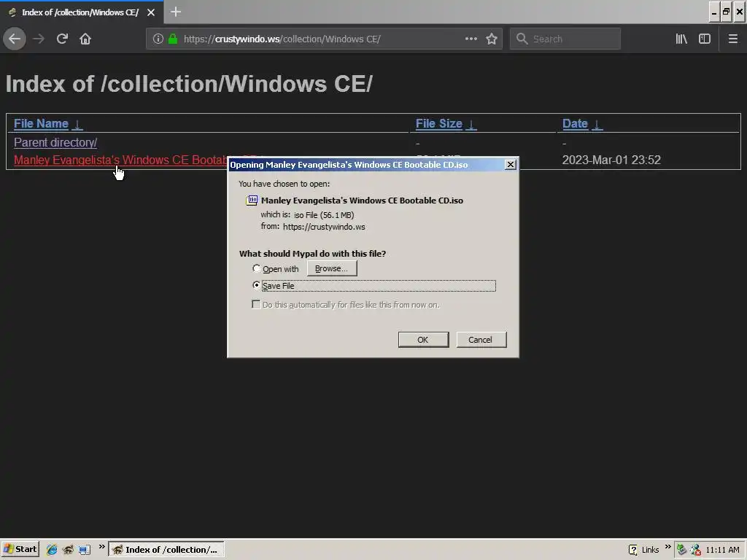Image resolution: width=747 pixels, height=560 pixels.
Task: Show site information icon in address bar
Action: [158, 39]
